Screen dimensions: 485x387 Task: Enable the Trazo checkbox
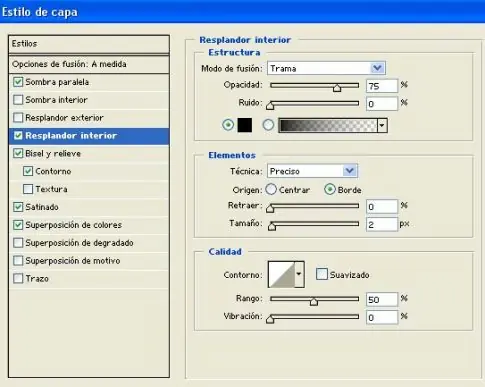[18, 278]
